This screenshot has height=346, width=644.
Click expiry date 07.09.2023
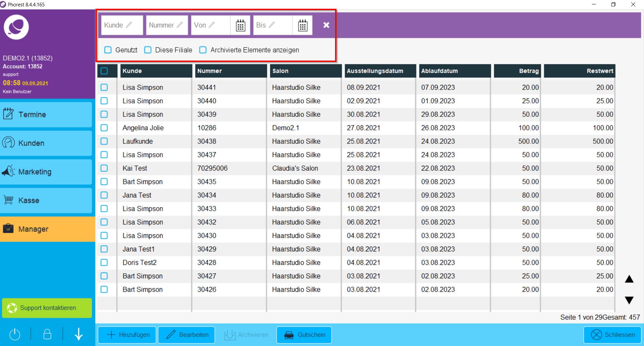[438, 88]
